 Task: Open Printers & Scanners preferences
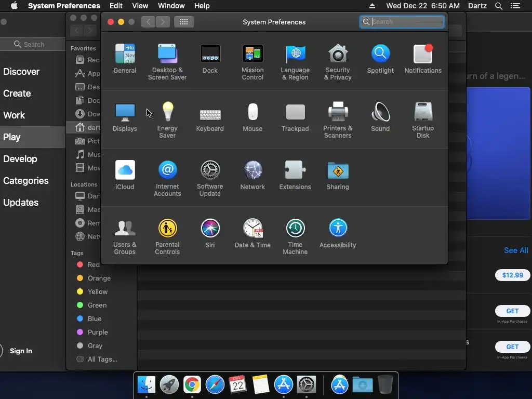(x=338, y=120)
